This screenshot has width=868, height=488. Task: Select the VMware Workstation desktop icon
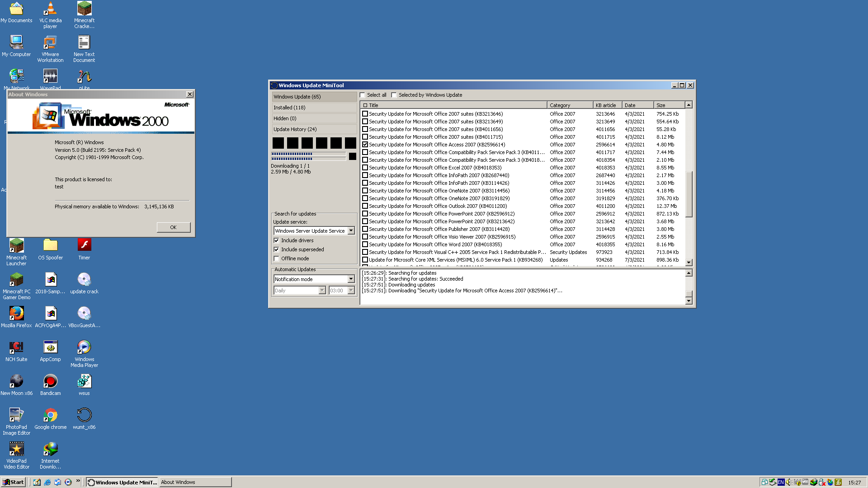[x=50, y=49]
